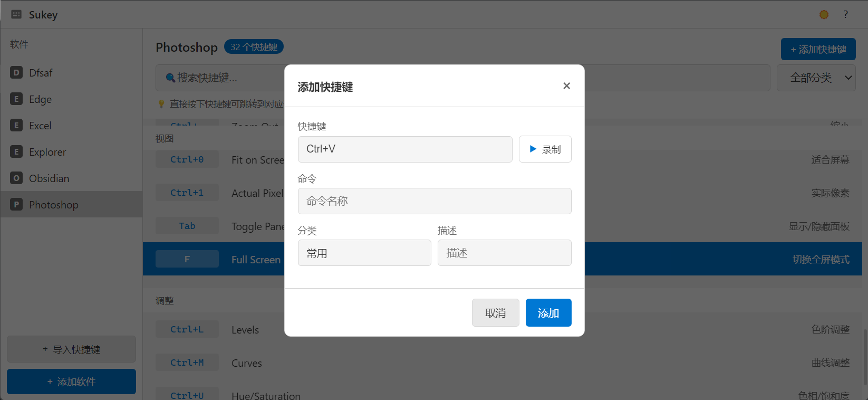
Task: Select Photoshop in the software list
Action: 71,205
